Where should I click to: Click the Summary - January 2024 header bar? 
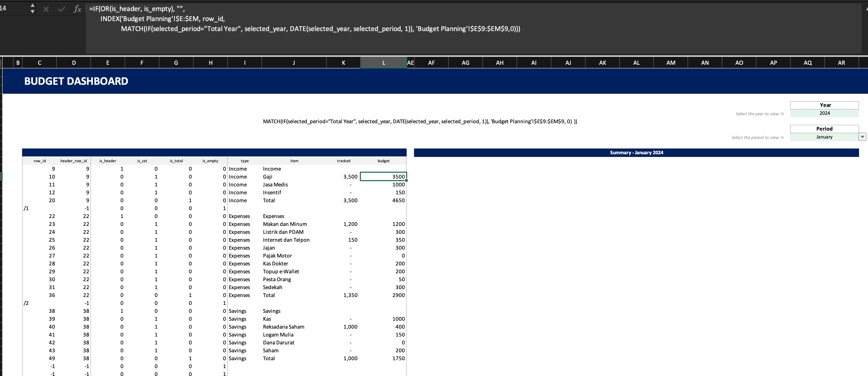tap(637, 152)
